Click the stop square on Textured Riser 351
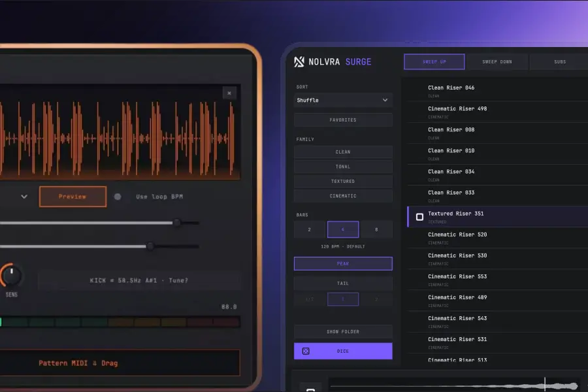This screenshot has height=392, width=588. tap(419, 217)
